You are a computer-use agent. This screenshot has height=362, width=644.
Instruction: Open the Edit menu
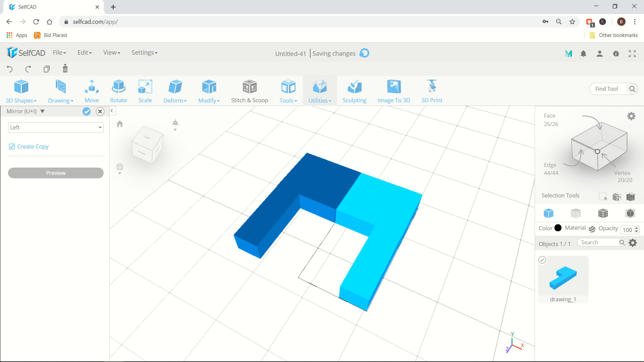point(85,53)
